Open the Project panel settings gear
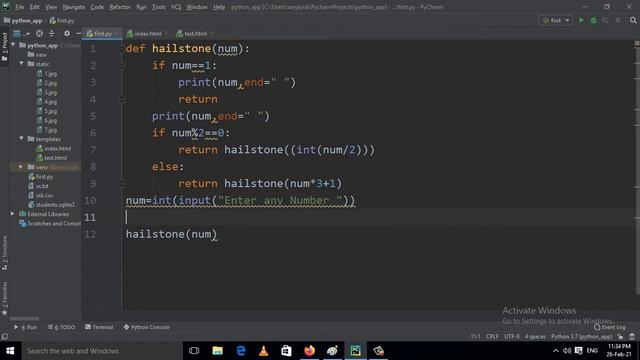Viewport: 640px width, 360px height. pos(67,33)
